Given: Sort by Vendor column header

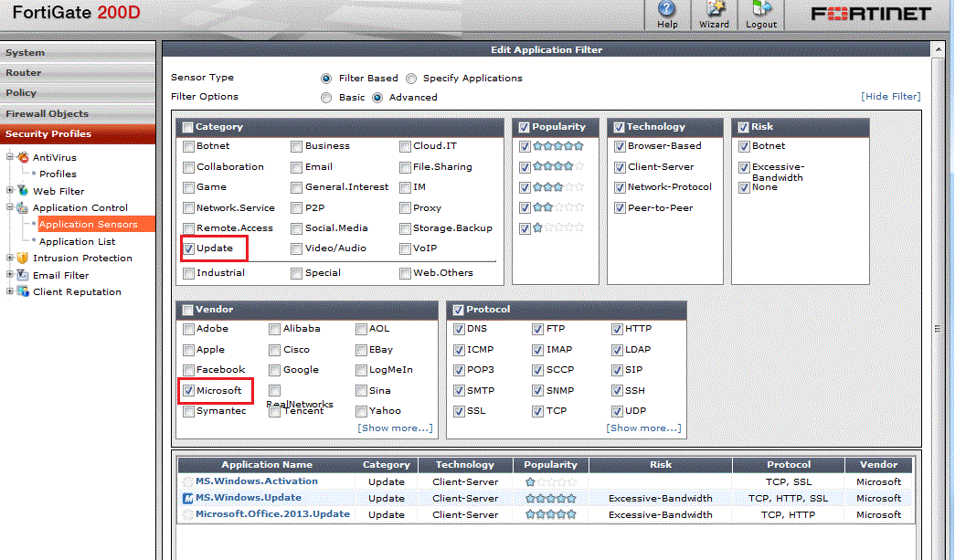Looking at the screenshot, I should 878,464.
